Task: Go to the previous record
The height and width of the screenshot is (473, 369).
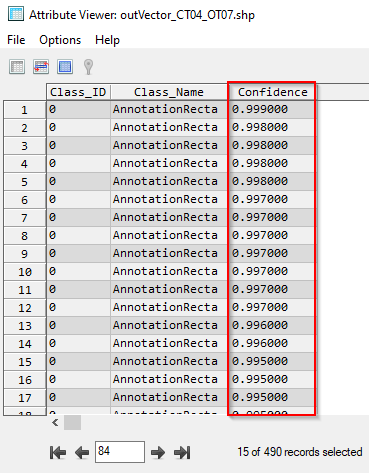Action: pyautogui.click(x=82, y=453)
